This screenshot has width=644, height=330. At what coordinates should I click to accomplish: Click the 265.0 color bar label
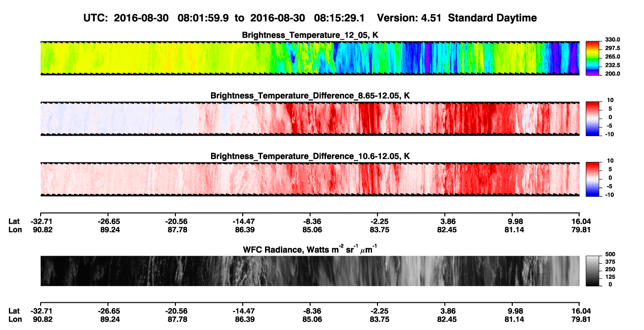613,57
